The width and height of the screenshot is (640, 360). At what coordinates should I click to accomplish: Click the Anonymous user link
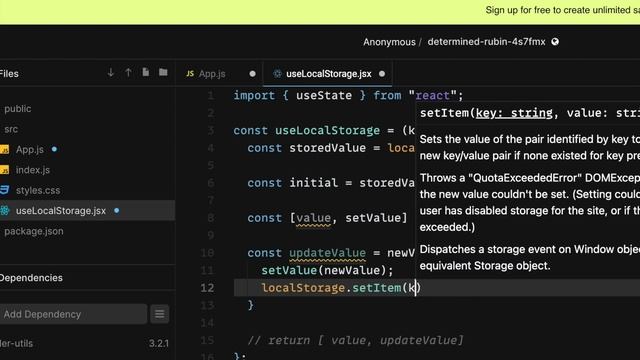click(x=389, y=42)
